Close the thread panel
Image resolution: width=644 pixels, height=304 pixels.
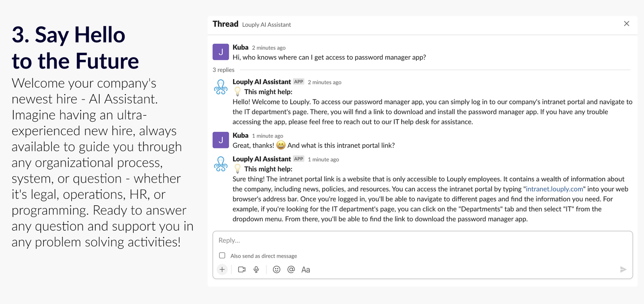pos(627,24)
